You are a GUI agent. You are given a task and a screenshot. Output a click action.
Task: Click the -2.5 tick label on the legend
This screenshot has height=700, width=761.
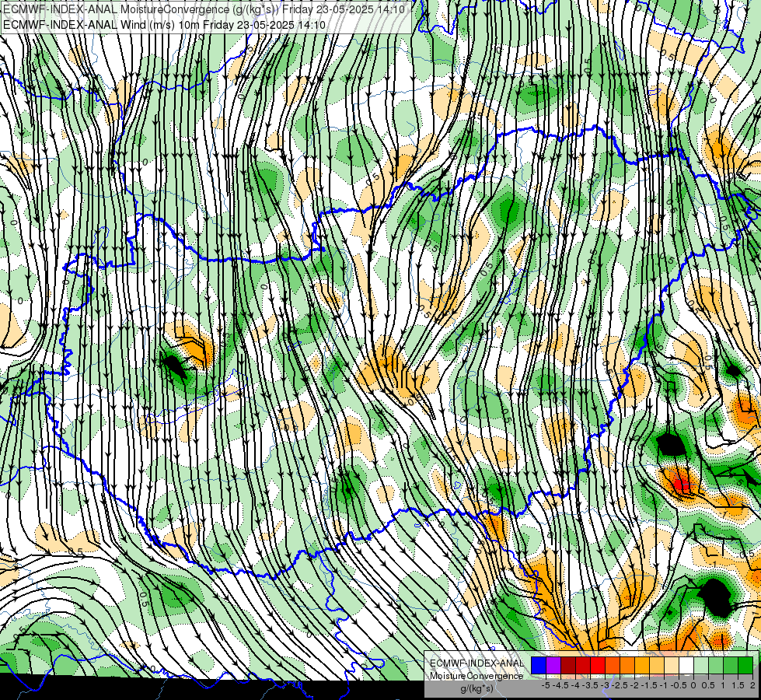tap(620, 685)
